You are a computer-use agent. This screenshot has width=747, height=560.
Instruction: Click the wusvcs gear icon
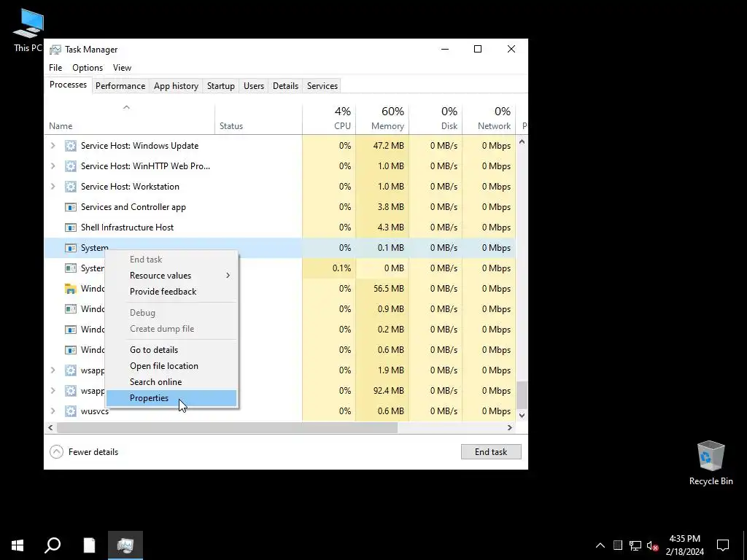coord(71,411)
